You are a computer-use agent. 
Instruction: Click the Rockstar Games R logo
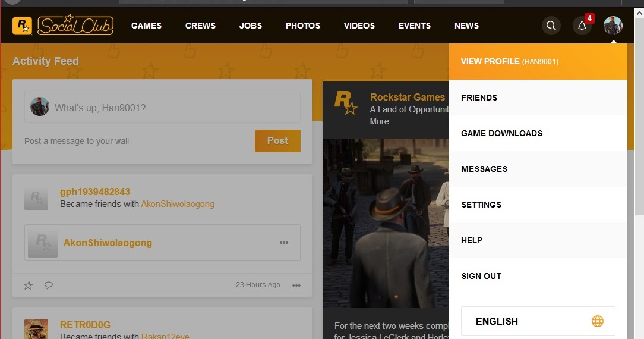22,26
